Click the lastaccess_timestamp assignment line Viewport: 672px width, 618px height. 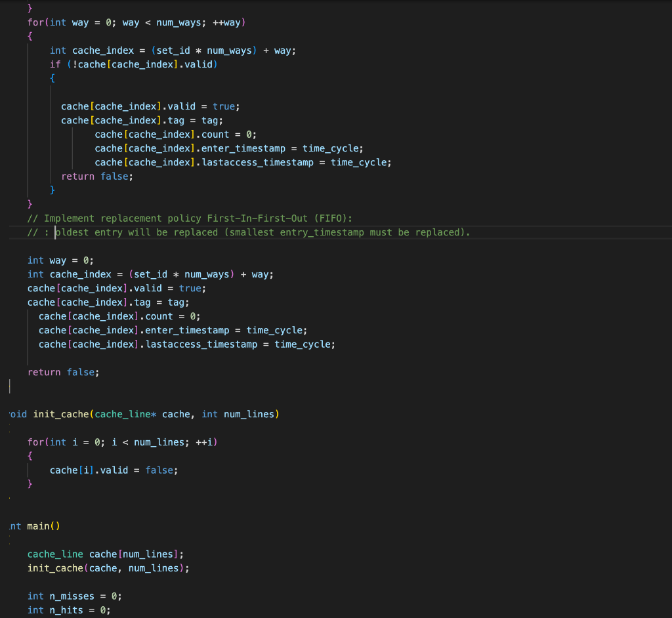(x=187, y=344)
